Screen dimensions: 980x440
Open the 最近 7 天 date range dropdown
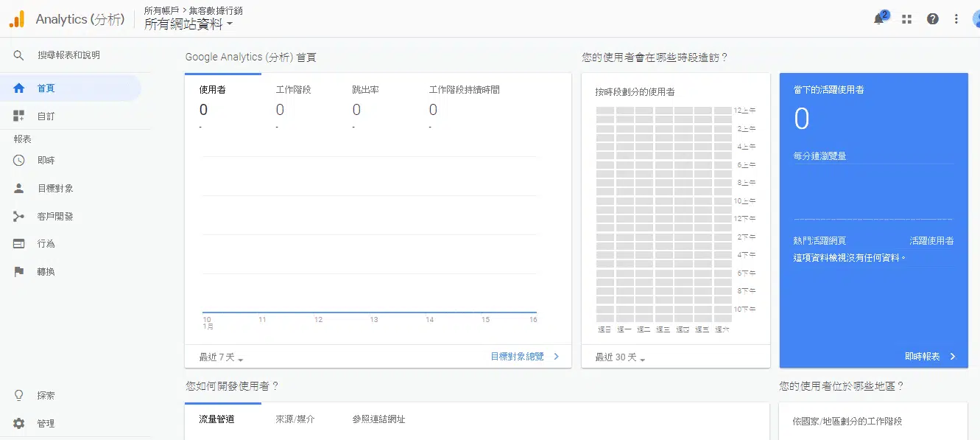[221, 357]
